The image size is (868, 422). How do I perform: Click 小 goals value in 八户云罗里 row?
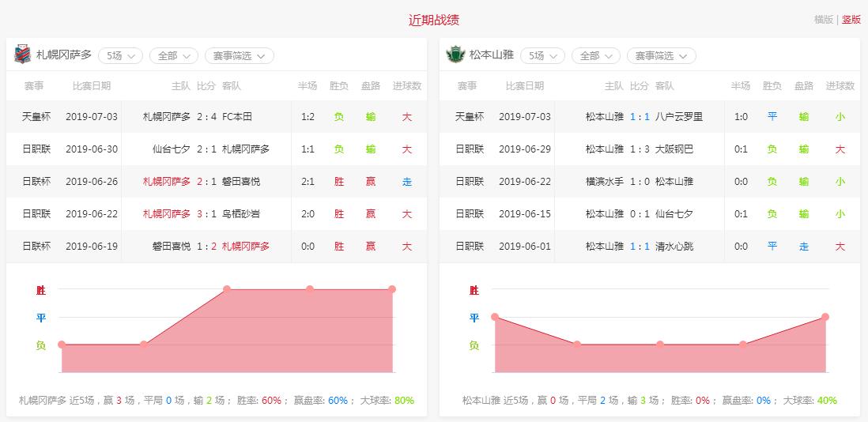click(840, 117)
